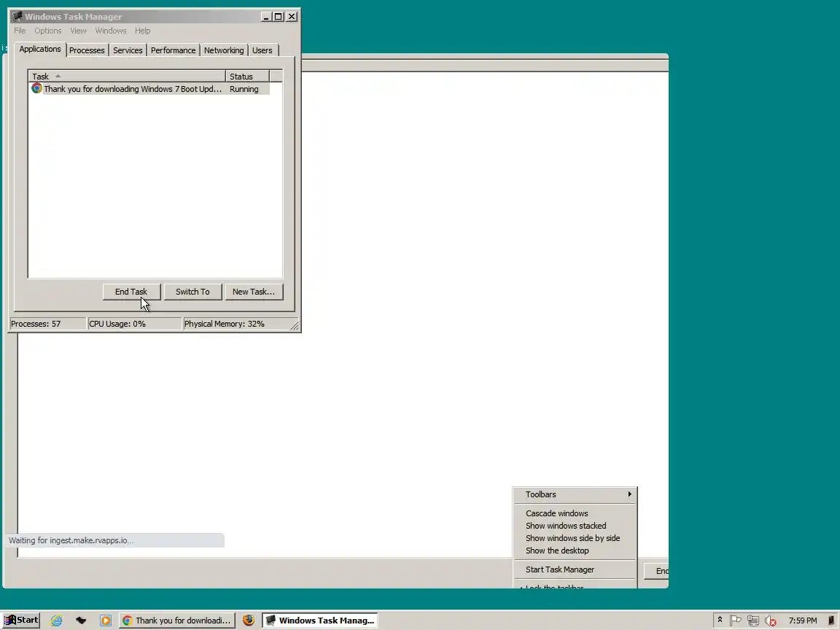Click the End Task button
Viewport: 840px width, 630px height.
point(131,292)
